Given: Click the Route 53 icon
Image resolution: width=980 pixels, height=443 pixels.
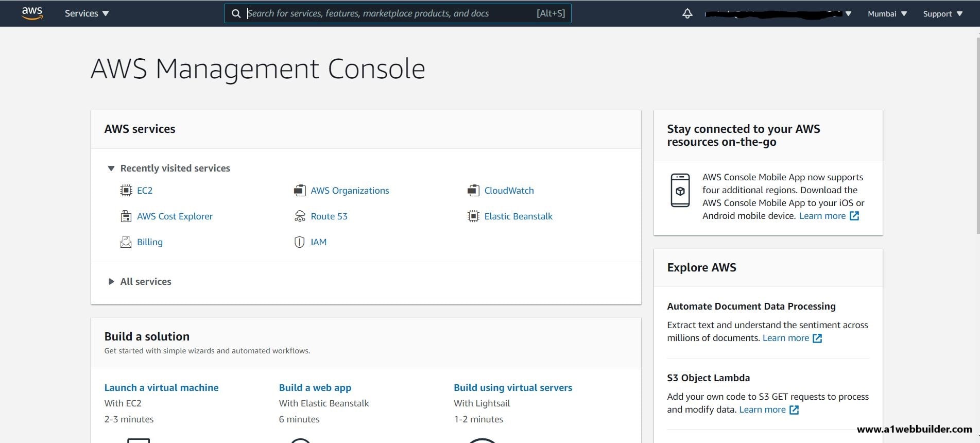Looking at the screenshot, I should coord(300,216).
